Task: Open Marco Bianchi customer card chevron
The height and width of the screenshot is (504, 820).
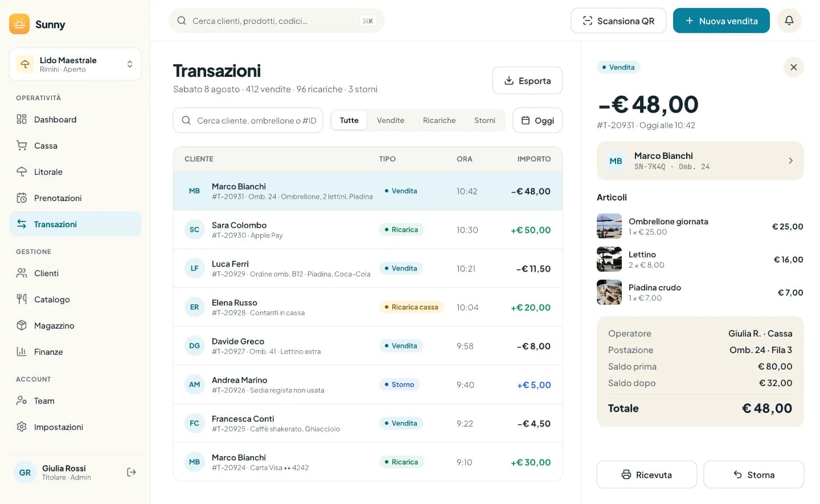Action: [x=790, y=161]
